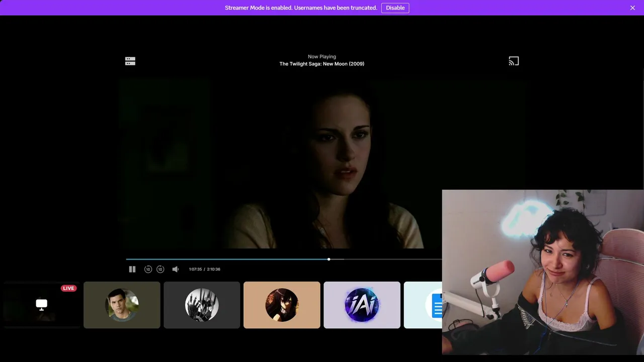The width and height of the screenshot is (644, 362).
Task: Select the skeletal hands avatar tile
Action: (x=202, y=305)
